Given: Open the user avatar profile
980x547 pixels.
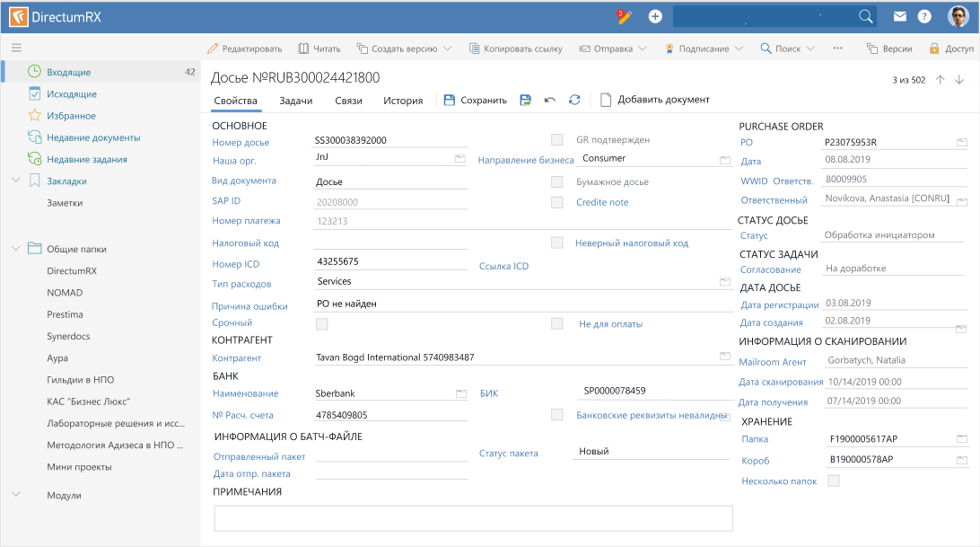Looking at the screenshot, I should pos(958,17).
